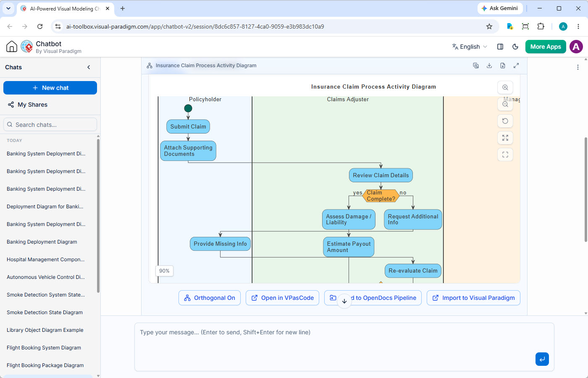
Task: Open the Chrome profile avatar
Action: [563, 26]
